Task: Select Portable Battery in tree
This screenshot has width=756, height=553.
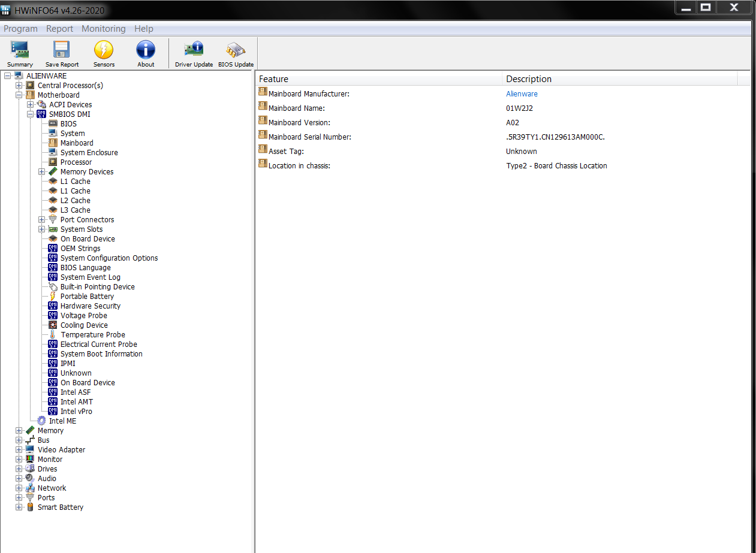Action: (87, 297)
